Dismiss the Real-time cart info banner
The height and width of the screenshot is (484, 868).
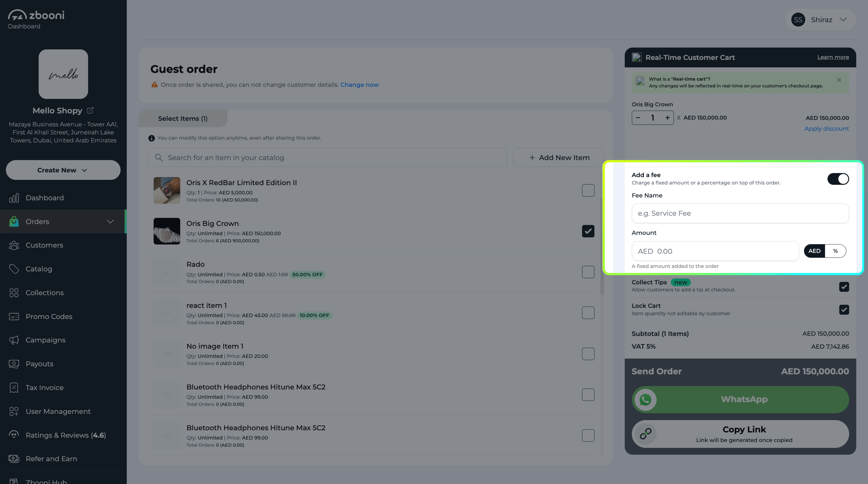[839, 80]
